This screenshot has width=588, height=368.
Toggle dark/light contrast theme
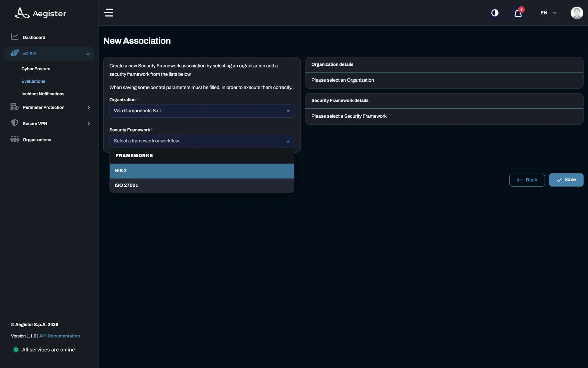click(x=495, y=13)
